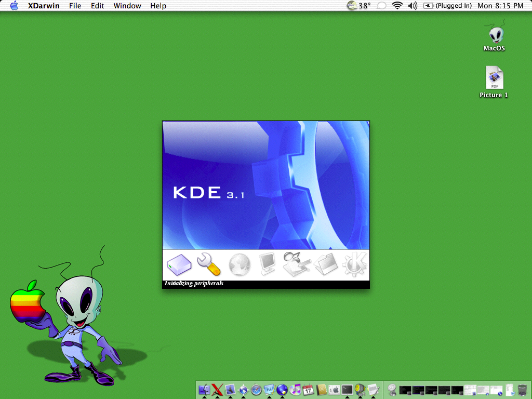Open the Window menu
Image resolution: width=532 pixels, height=399 pixels.
tap(127, 6)
